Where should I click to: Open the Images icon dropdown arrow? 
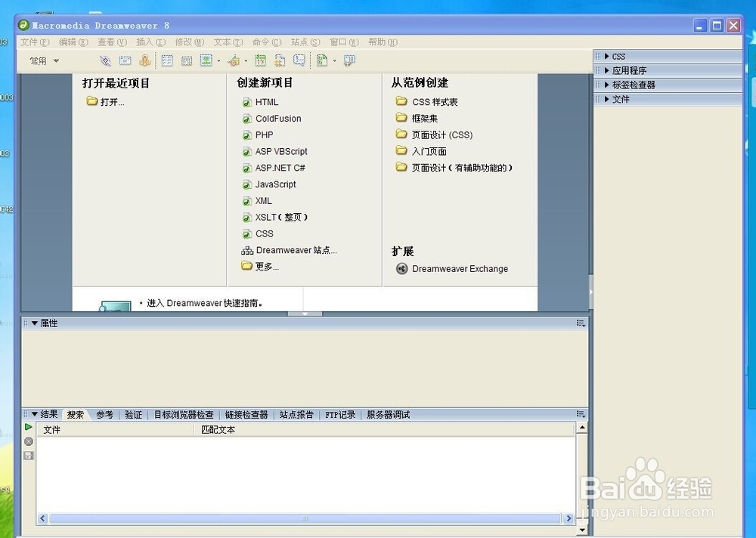[218, 61]
